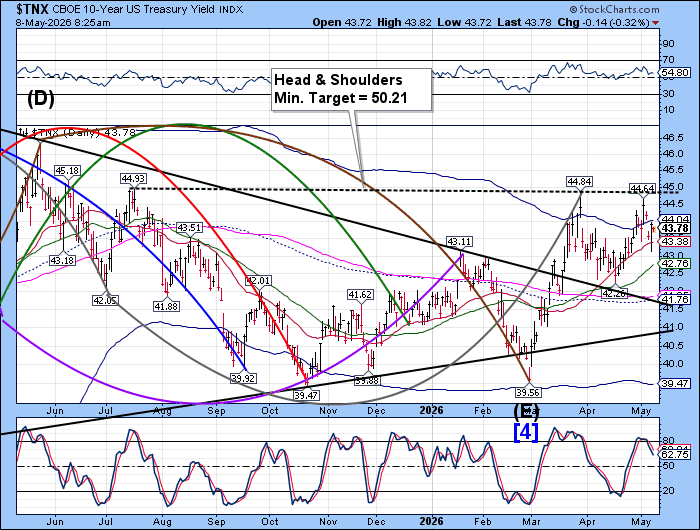Screen dimensions: 700x530
Task: Click the 45.18 peak price label
Action: click(x=67, y=171)
